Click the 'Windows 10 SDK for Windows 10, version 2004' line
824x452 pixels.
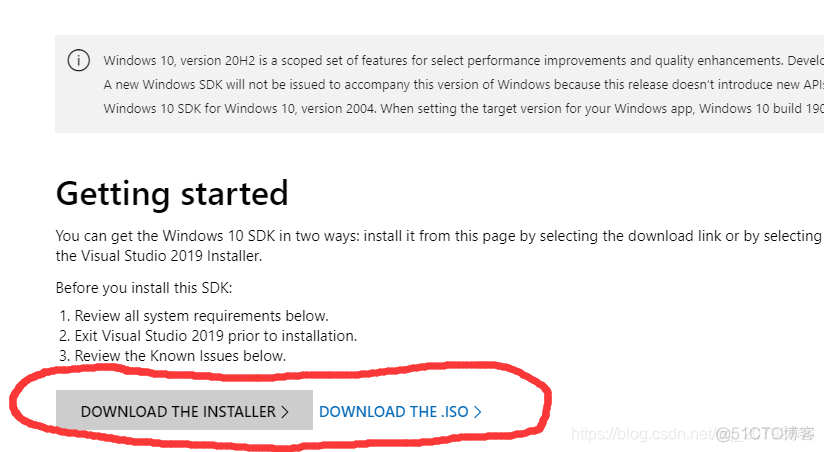coord(464,109)
